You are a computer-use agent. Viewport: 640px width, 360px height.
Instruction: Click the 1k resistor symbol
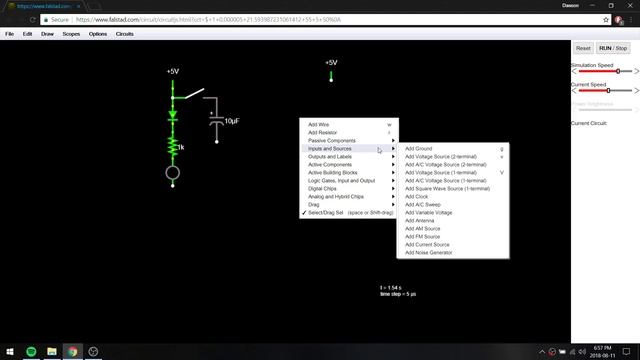pyautogui.click(x=173, y=147)
